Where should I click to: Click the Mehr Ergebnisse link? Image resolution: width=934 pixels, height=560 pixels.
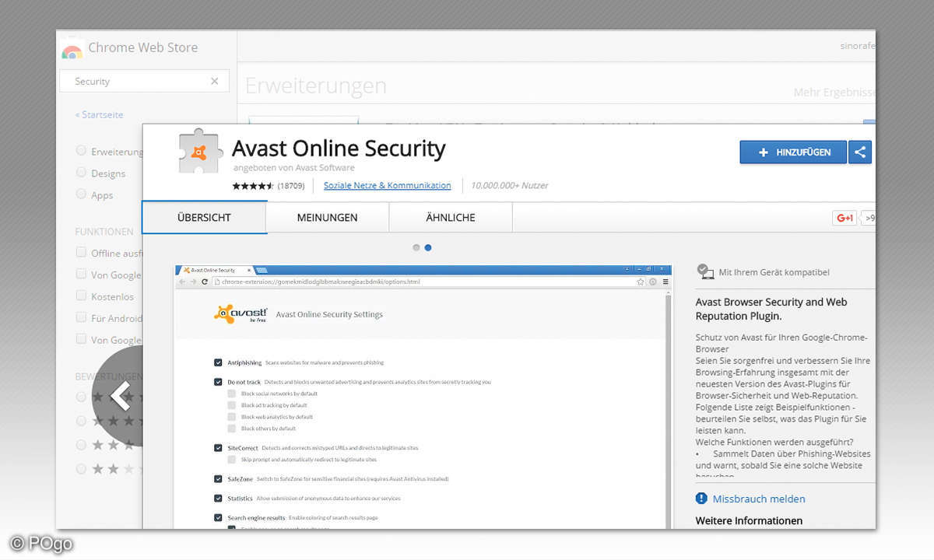click(834, 92)
